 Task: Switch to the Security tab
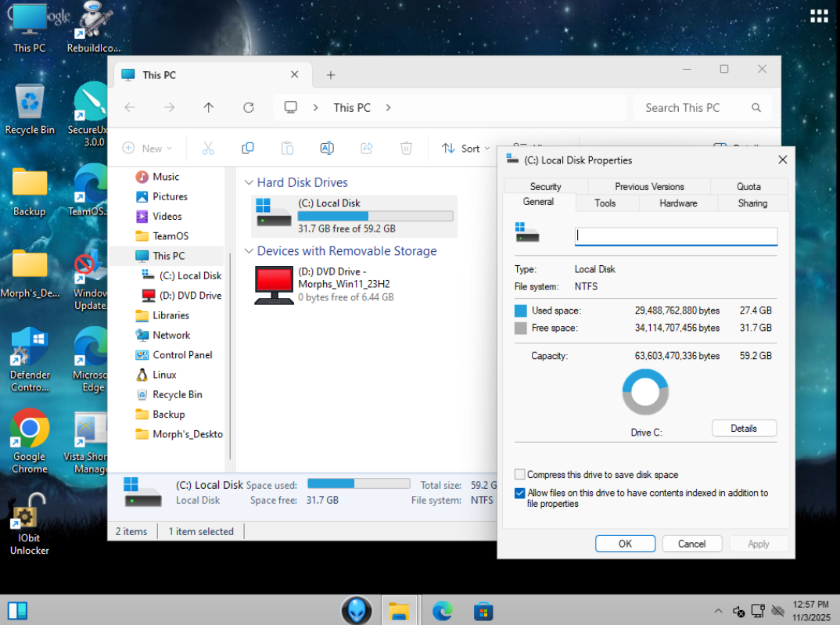(545, 187)
